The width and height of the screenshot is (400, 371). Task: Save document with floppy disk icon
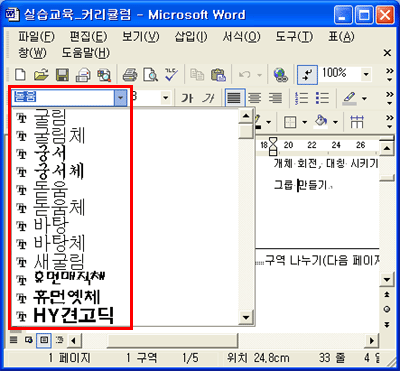click(x=62, y=75)
